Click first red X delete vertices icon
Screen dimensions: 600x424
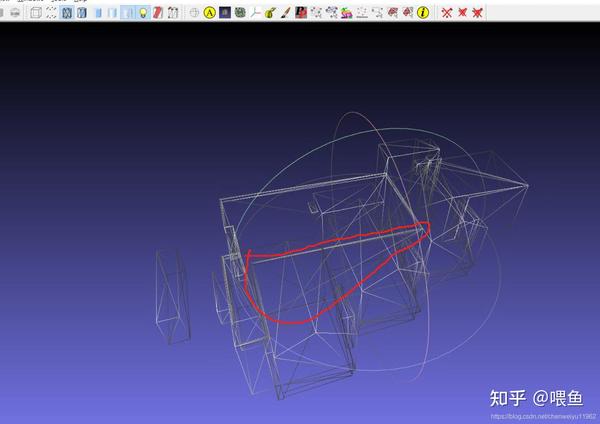[x=447, y=13]
